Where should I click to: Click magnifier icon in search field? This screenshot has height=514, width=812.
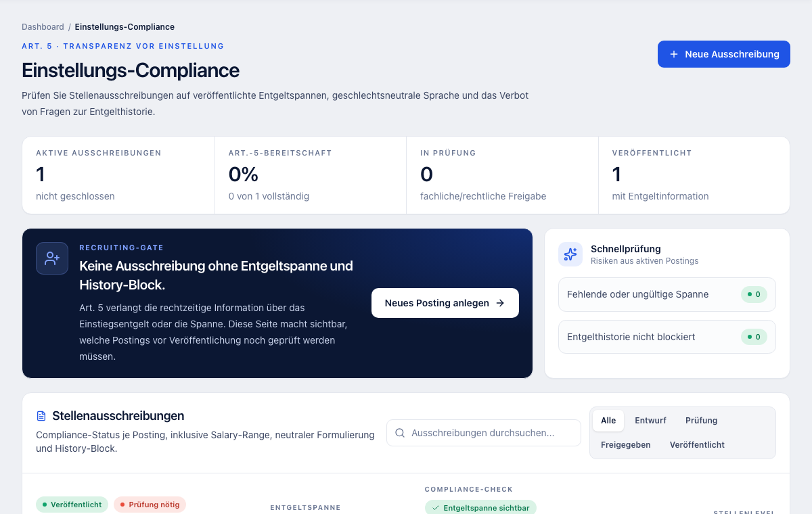(x=400, y=433)
